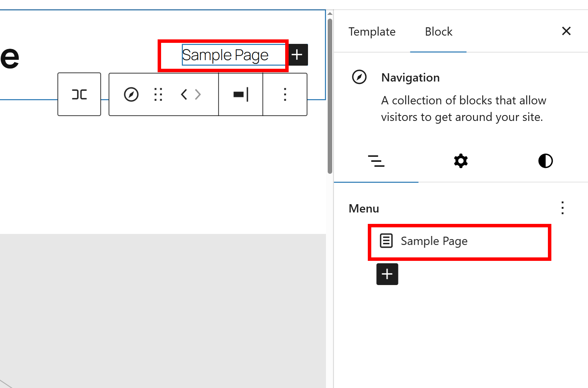Click the block drag handle dots
The image size is (588, 388).
pyautogui.click(x=158, y=94)
